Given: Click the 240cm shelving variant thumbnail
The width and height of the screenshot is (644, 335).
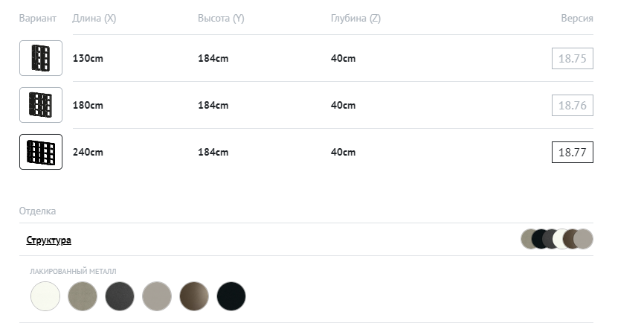Looking at the screenshot, I should 40,152.
